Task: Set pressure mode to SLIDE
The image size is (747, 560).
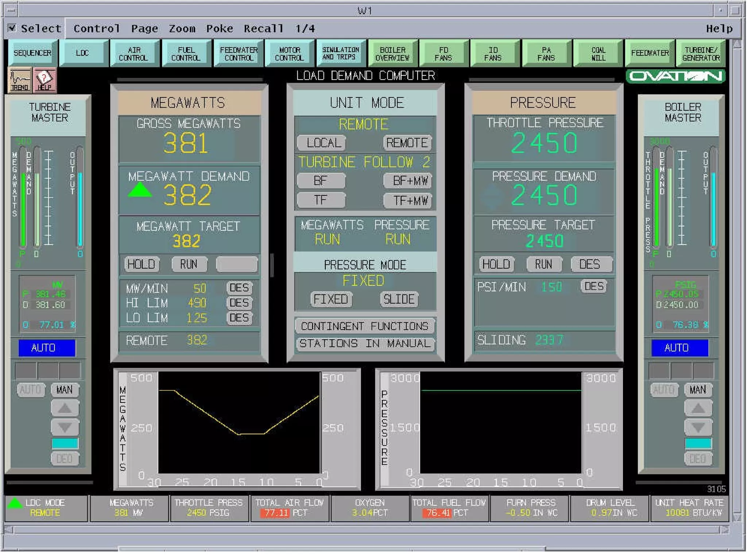Action: click(x=399, y=299)
